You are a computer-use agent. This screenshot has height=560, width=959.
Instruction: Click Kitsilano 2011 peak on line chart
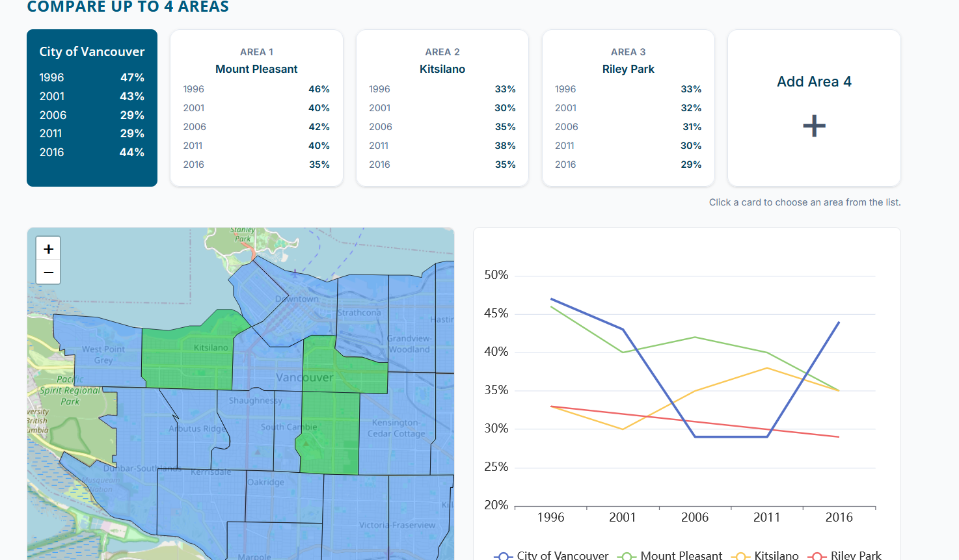(x=767, y=368)
